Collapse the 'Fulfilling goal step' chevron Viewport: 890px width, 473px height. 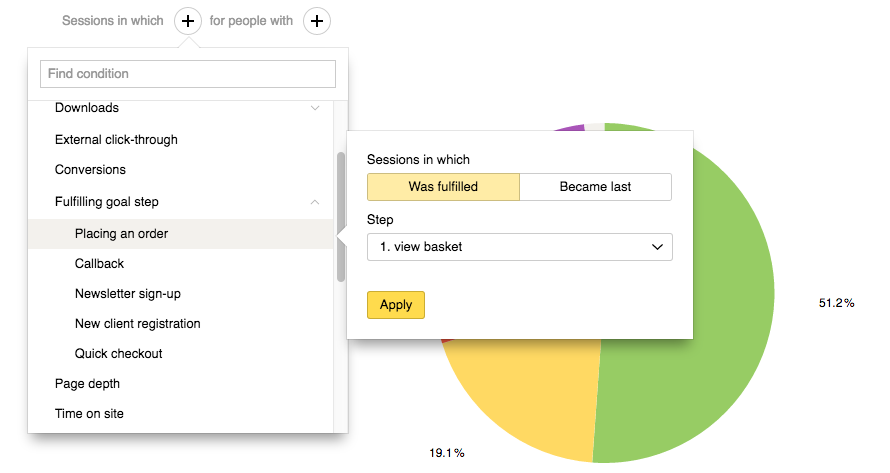[x=315, y=202]
